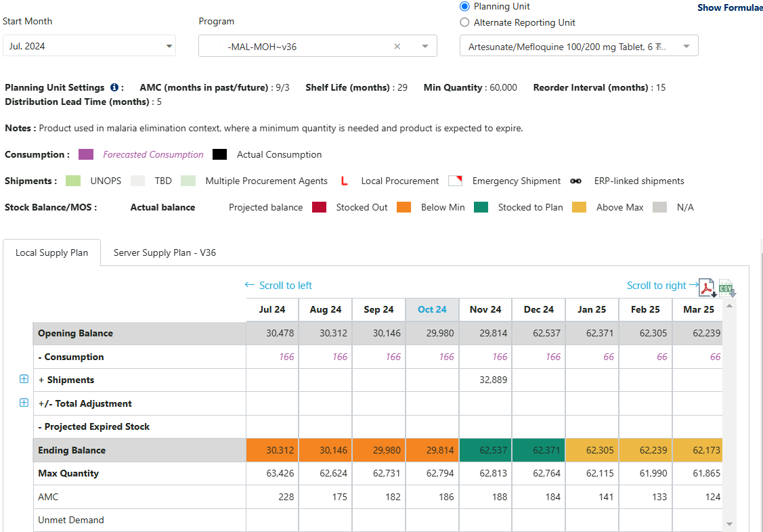Screen dimensions: 763x532
Task: Click the Stocked Out red swatch
Action: point(320,207)
